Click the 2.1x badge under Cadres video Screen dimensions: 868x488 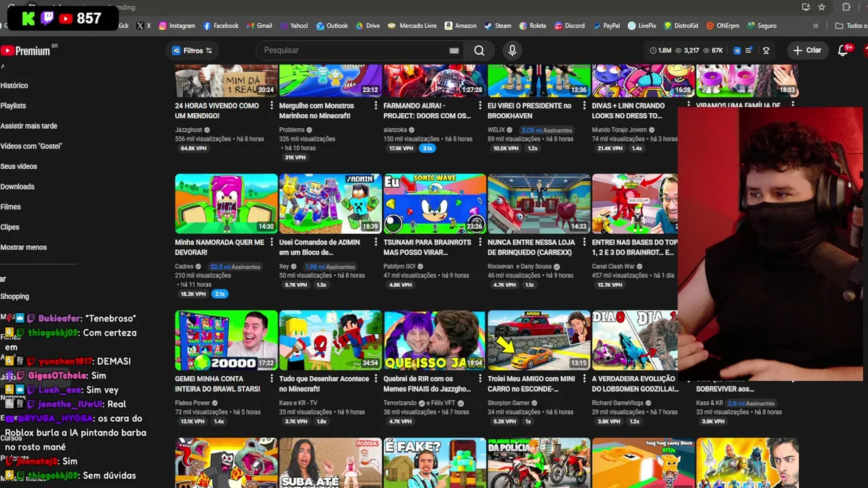pyautogui.click(x=219, y=294)
